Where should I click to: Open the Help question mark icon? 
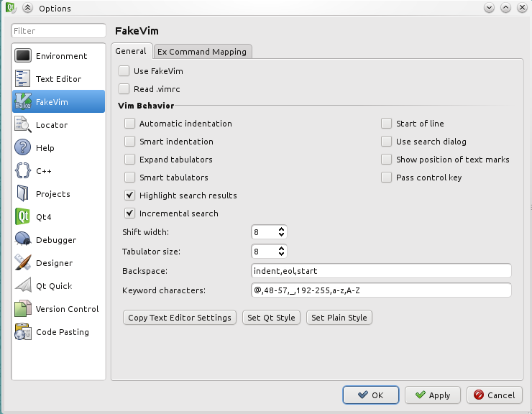[23, 147]
